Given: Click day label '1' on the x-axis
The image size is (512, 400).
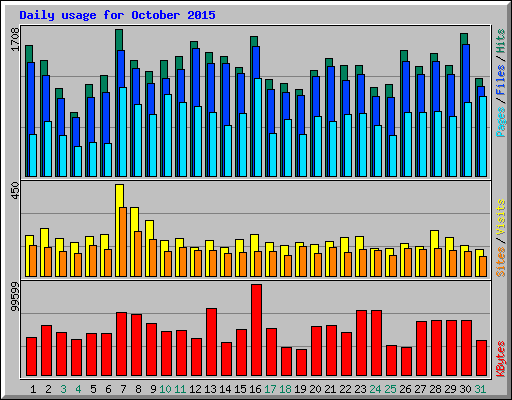Looking at the screenshot, I should tap(33, 389).
